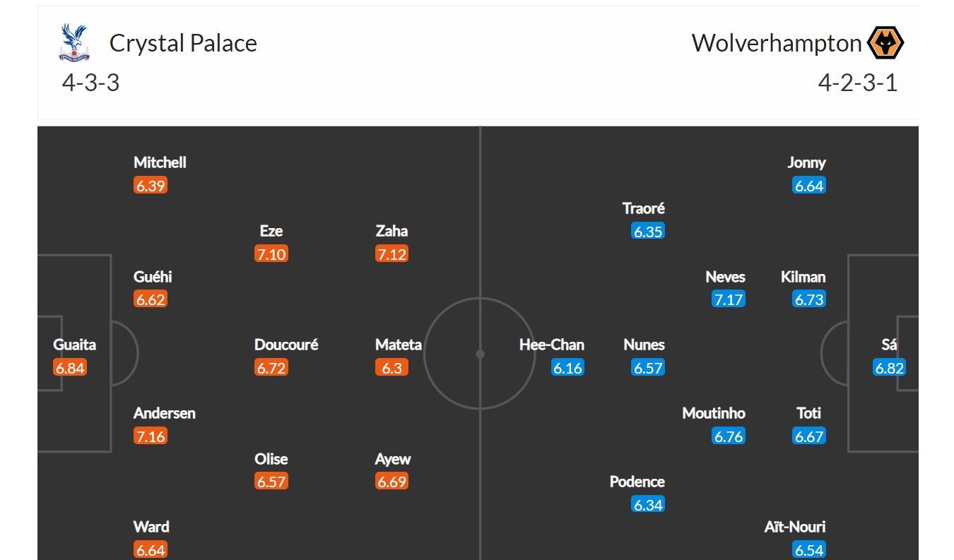Click goalkeeper Guaita on the pitch
This screenshot has height=560, width=954.
tap(74, 345)
